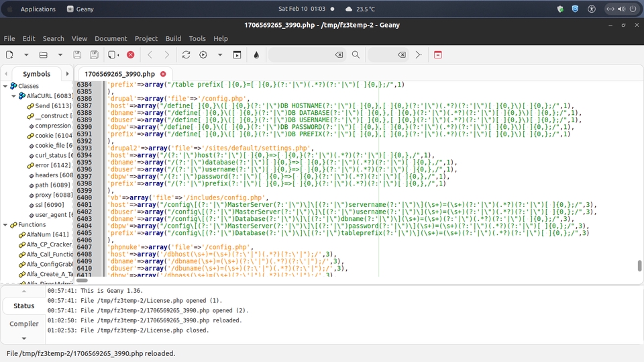Select Alfa_ConfigGrab function symbol

[x=50, y=264]
